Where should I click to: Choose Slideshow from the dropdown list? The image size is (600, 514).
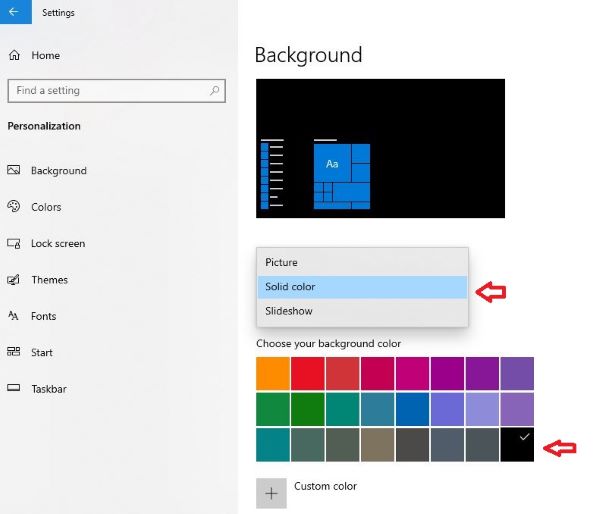tap(362, 311)
